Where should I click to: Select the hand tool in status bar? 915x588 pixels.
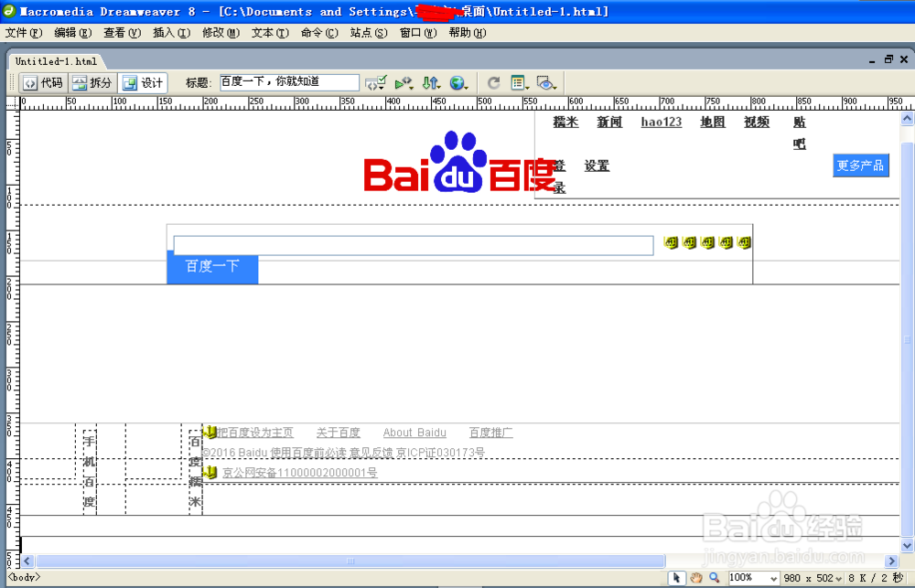695,578
